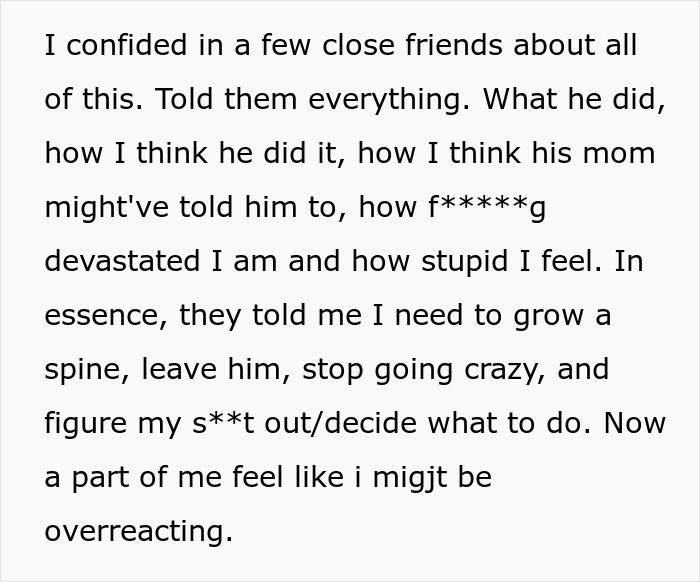Click the word "devastated"
700x582 pixels.
122,261
